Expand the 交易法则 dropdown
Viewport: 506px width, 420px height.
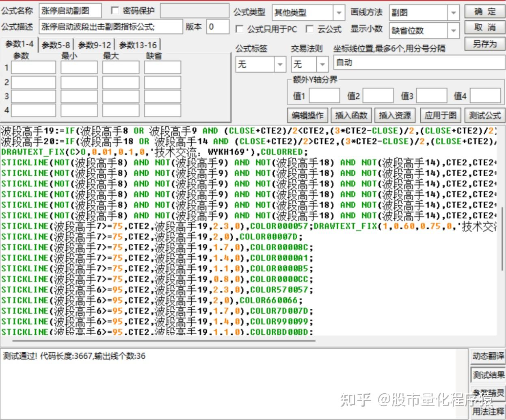click(x=322, y=64)
